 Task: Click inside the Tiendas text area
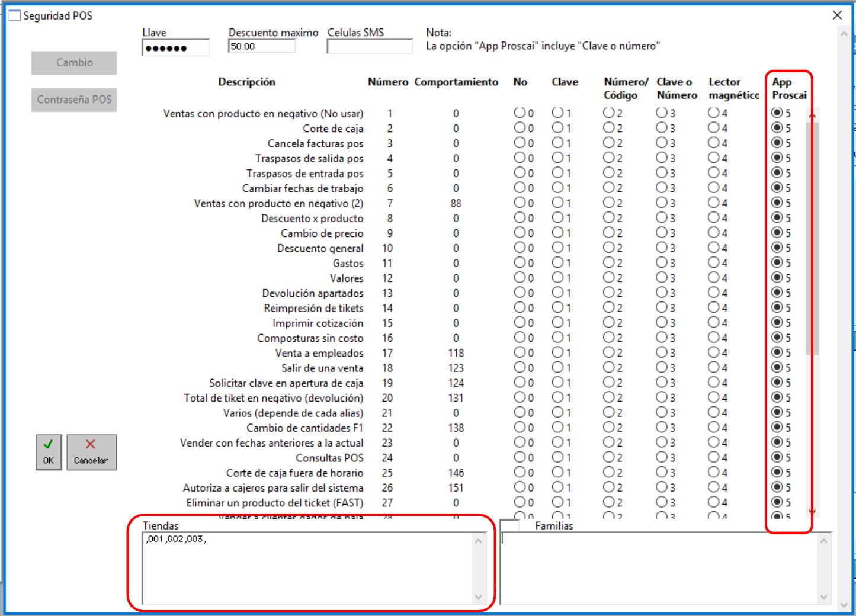307,568
